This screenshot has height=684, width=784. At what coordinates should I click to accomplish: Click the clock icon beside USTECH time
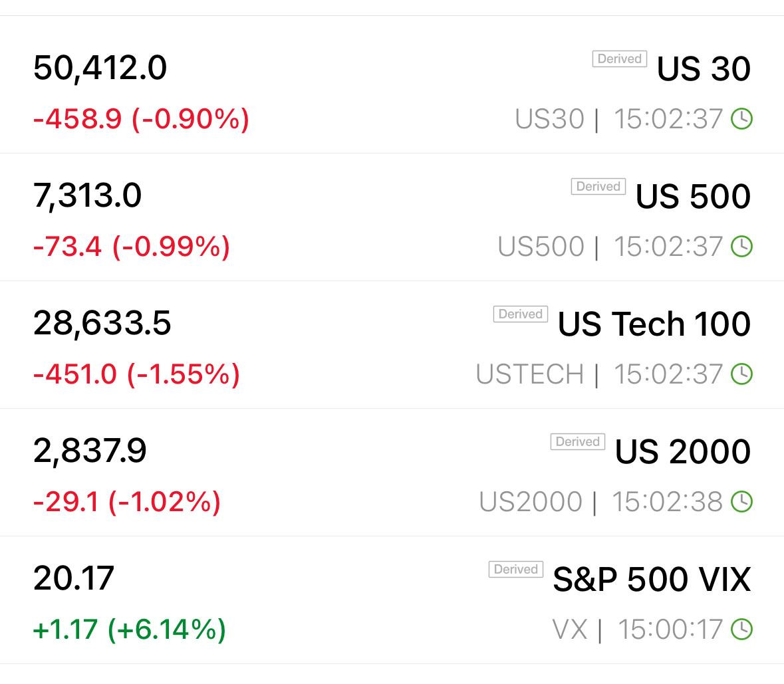741,374
